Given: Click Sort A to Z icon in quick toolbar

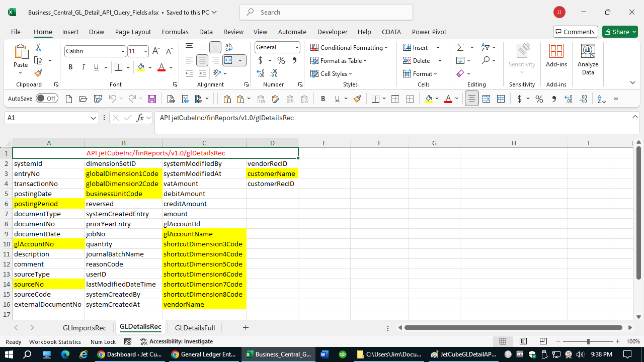Looking at the screenshot, I should (x=602, y=99).
